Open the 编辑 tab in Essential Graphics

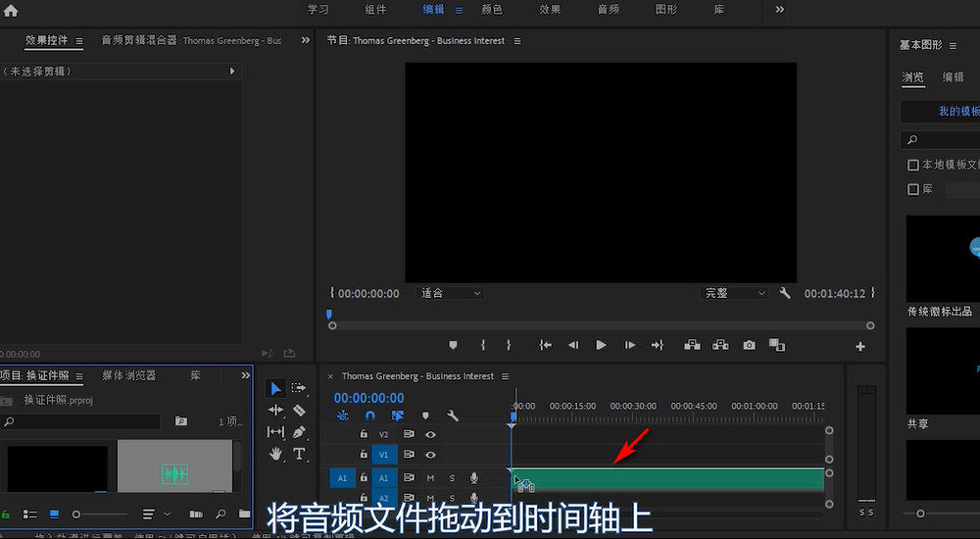[x=954, y=76]
